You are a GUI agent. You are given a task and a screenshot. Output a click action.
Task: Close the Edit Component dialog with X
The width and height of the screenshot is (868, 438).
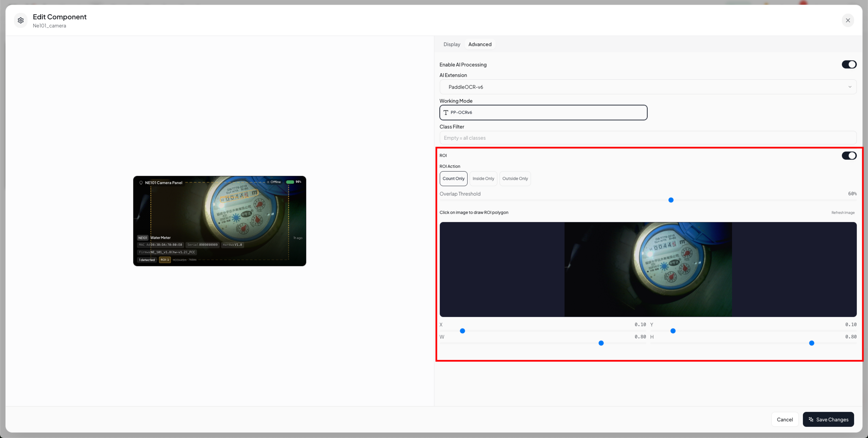[848, 20]
